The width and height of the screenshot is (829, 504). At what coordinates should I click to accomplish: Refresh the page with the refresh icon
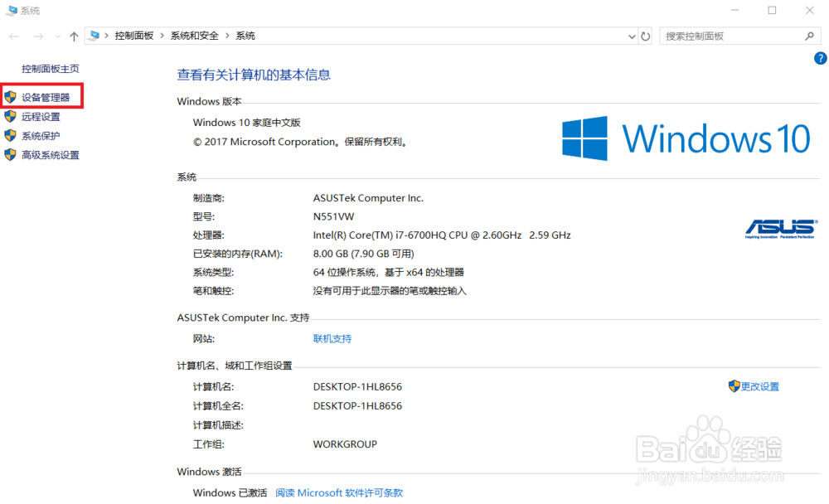[646, 36]
